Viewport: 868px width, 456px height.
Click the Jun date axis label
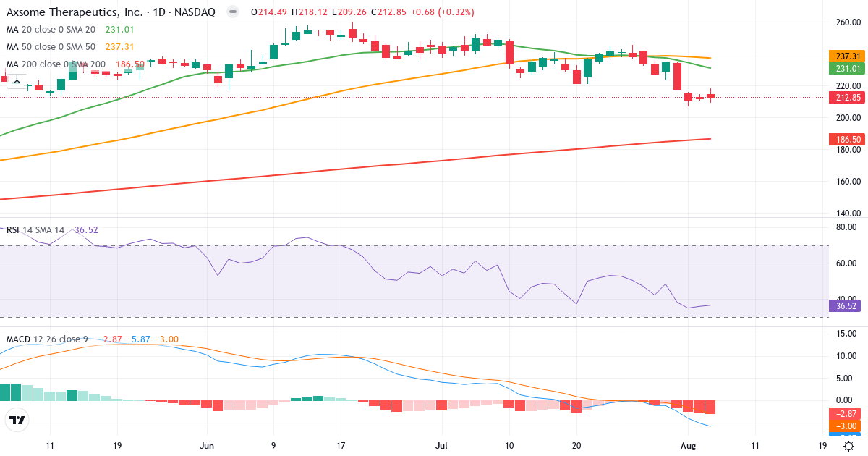208,447
